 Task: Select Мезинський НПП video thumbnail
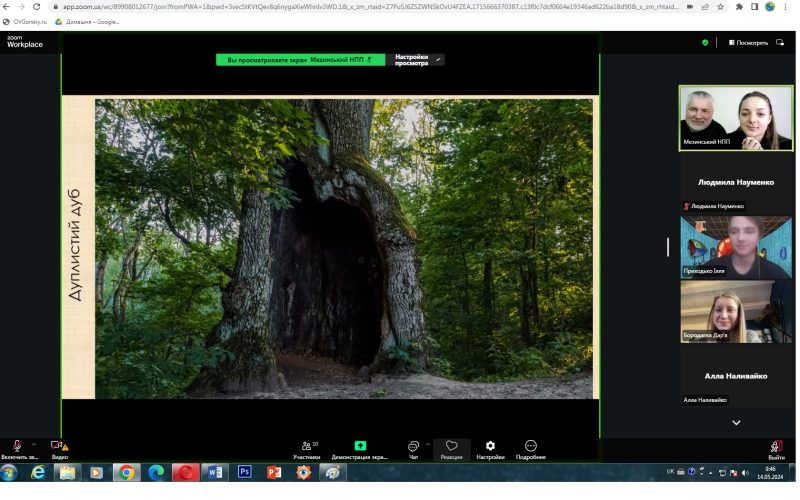(x=736, y=118)
